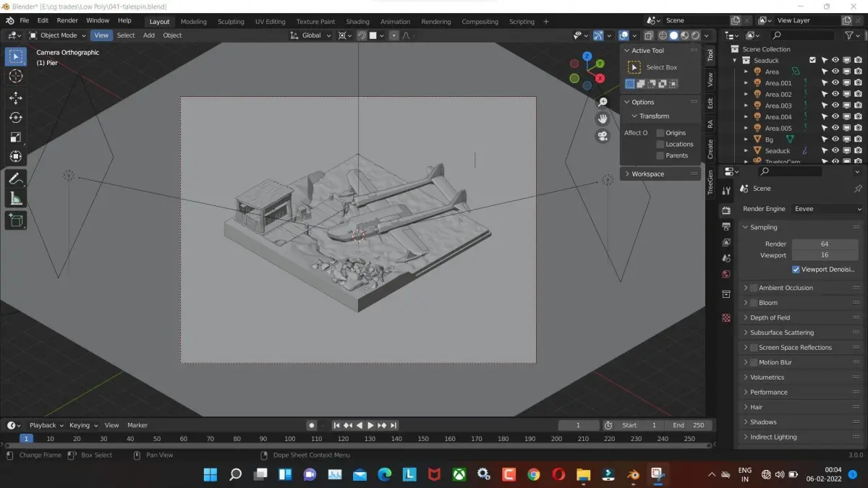Activate the Move tool
The image size is (868, 488).
point(16,98)
